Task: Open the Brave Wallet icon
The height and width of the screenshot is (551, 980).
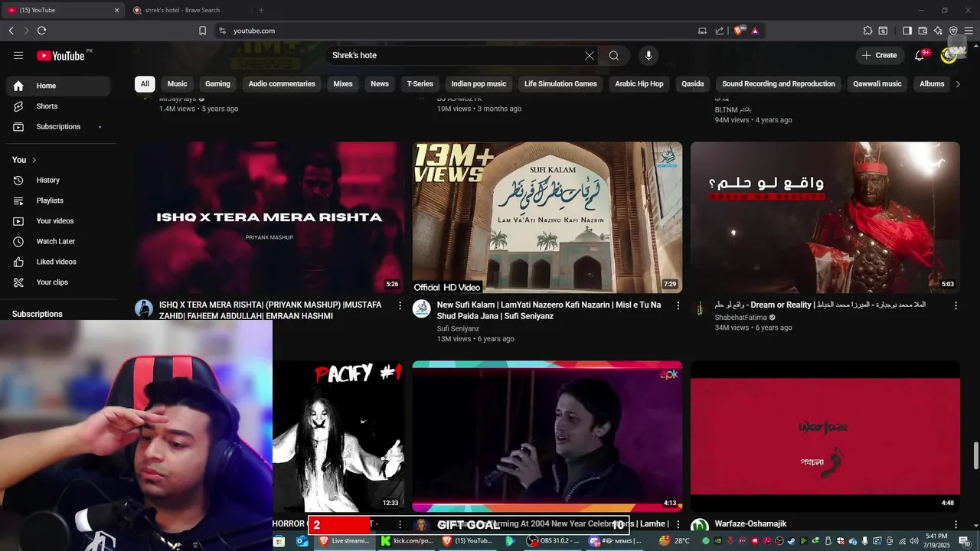Action: (923, 31)
